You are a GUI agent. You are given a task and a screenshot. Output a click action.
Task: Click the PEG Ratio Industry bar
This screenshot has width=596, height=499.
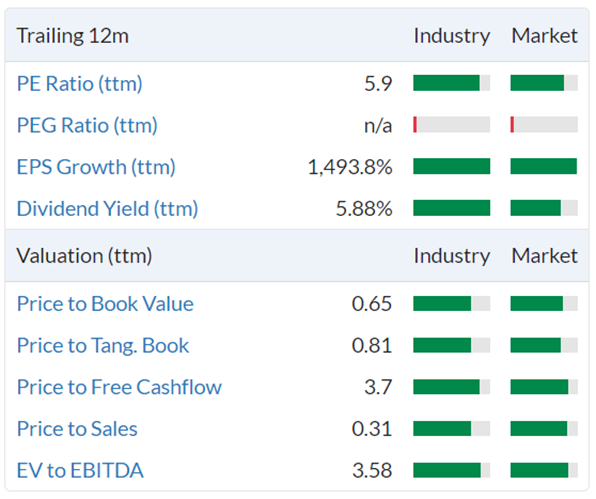[x=452, y=125]
